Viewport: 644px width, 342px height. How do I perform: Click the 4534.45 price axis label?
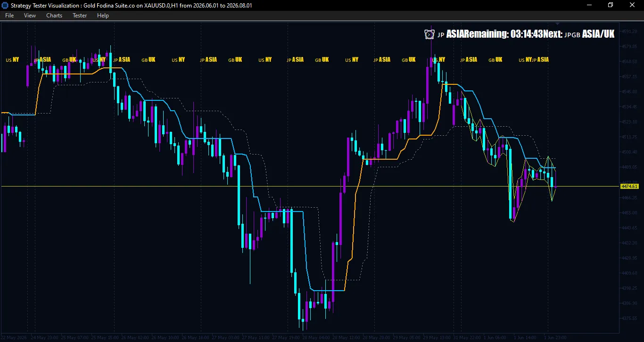point(629,106)
